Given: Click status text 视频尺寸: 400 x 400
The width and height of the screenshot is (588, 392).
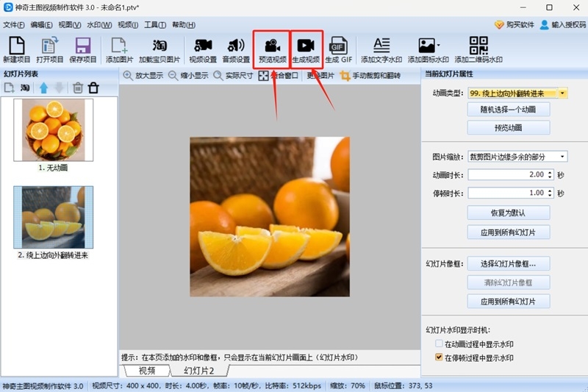Looking at the screenshot, I should 126,385.
